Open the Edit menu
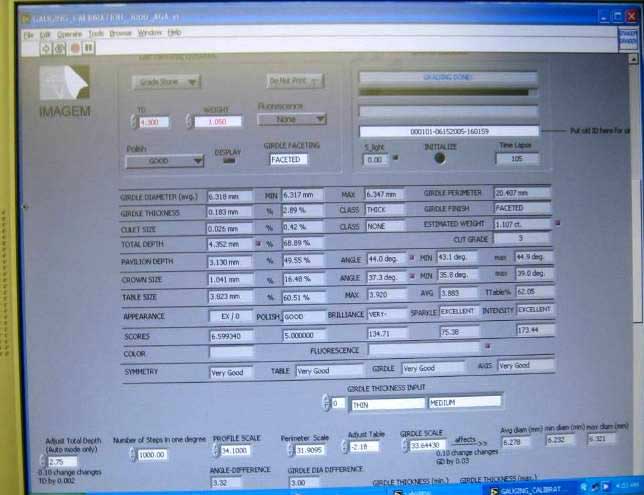Image resolution: width=644 pixels, height=495 pixels. (x=45, y=35)
